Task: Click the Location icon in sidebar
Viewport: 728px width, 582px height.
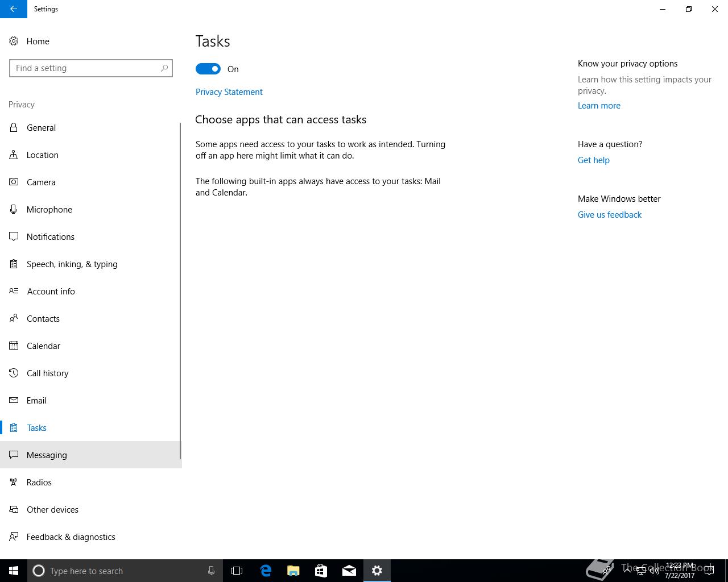Action: tap(14, 155)
